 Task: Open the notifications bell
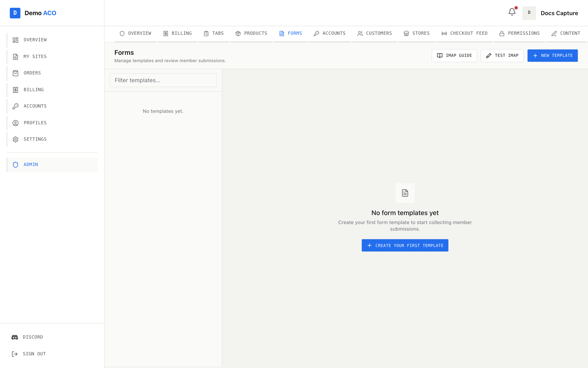click(512, 12)
